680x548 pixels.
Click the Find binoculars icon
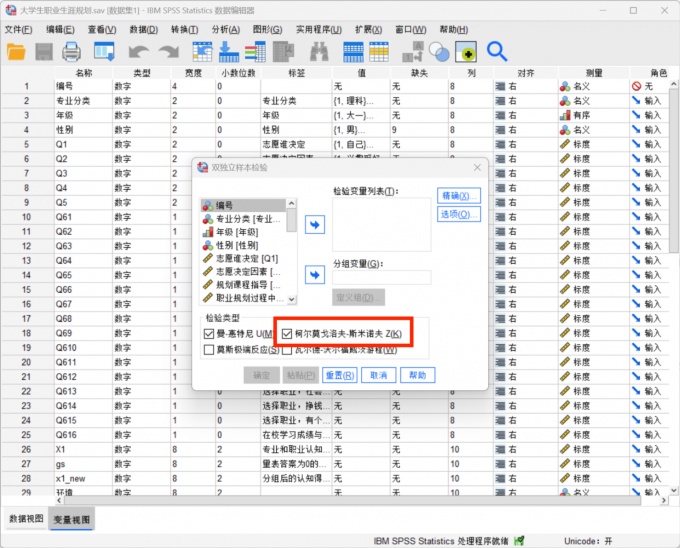[x=319, y=52]
